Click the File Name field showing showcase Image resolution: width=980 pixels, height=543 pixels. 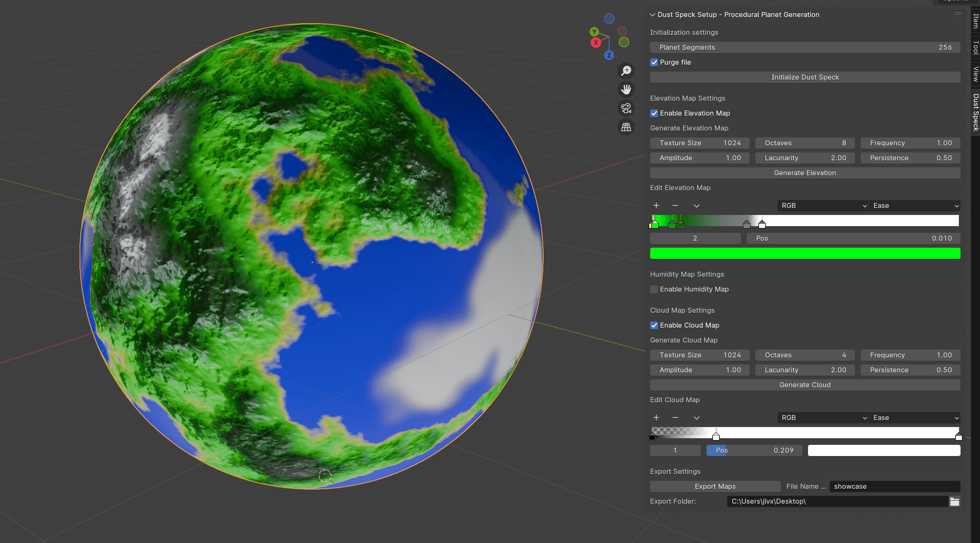click(894, 486)
